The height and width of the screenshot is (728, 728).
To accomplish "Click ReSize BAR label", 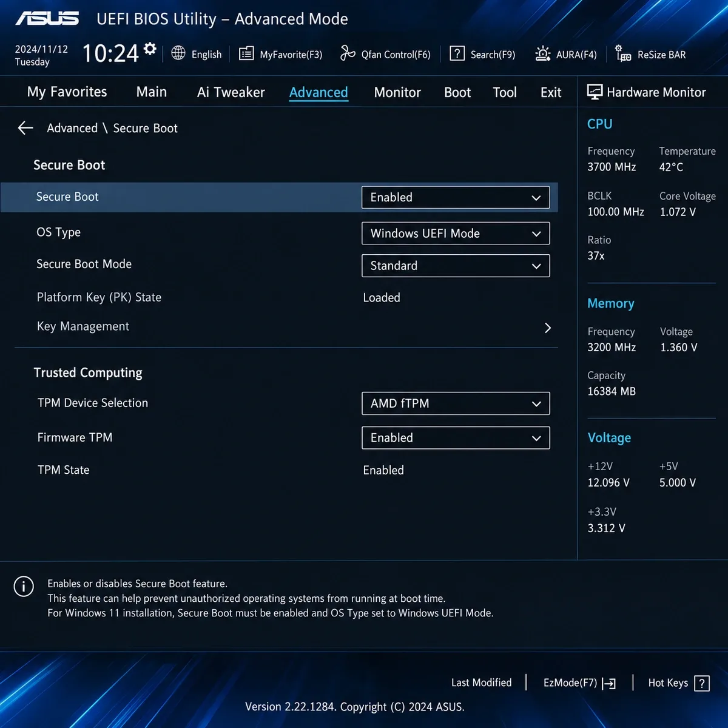I will (x=662, y=55).
